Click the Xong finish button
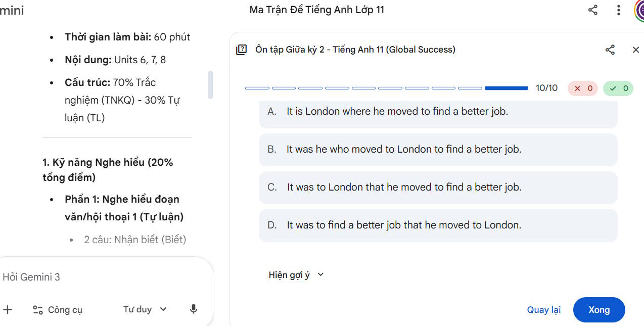Image resolution: width=644 pixels, height=326 pixels. tap(599, 310)
